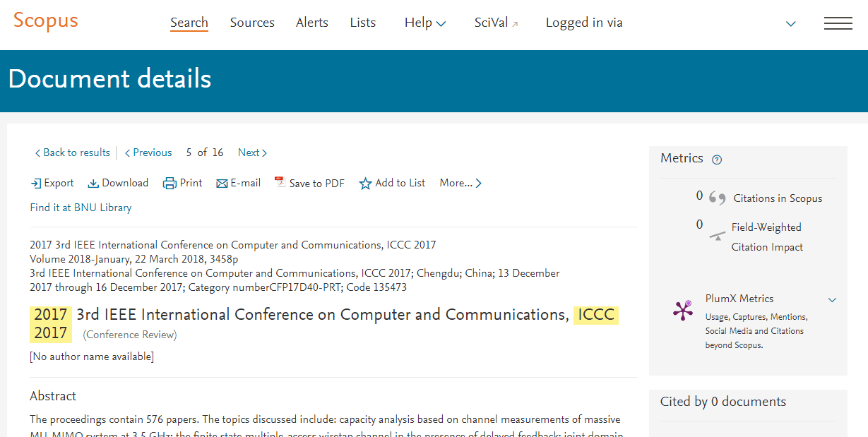Click the PlumX Metrics logo icon
868x437 pixels.
(683, 311)
